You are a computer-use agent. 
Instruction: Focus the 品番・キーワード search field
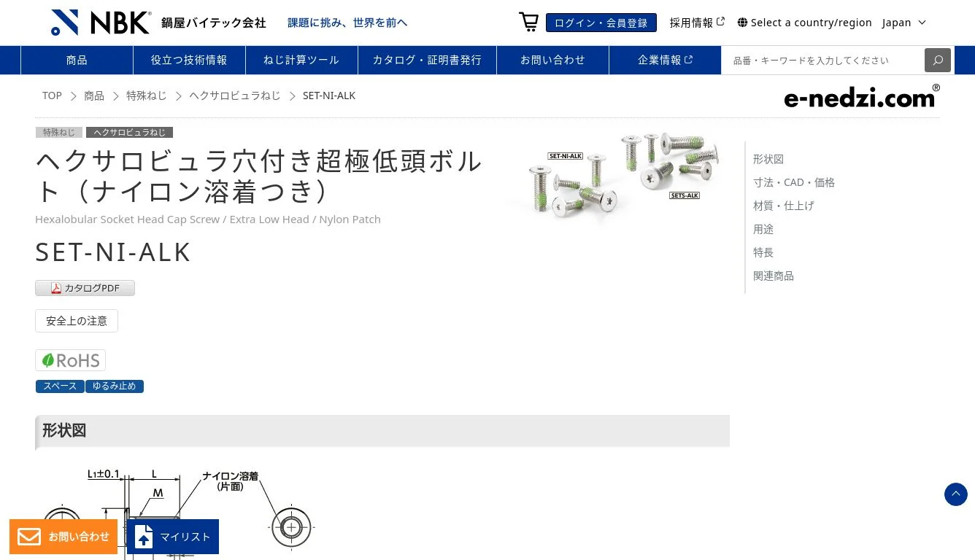(822, 60)
